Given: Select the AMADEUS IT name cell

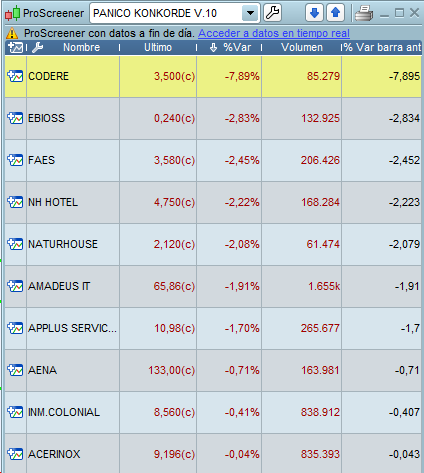Looking at the screenshot, I should click(73, 286).
